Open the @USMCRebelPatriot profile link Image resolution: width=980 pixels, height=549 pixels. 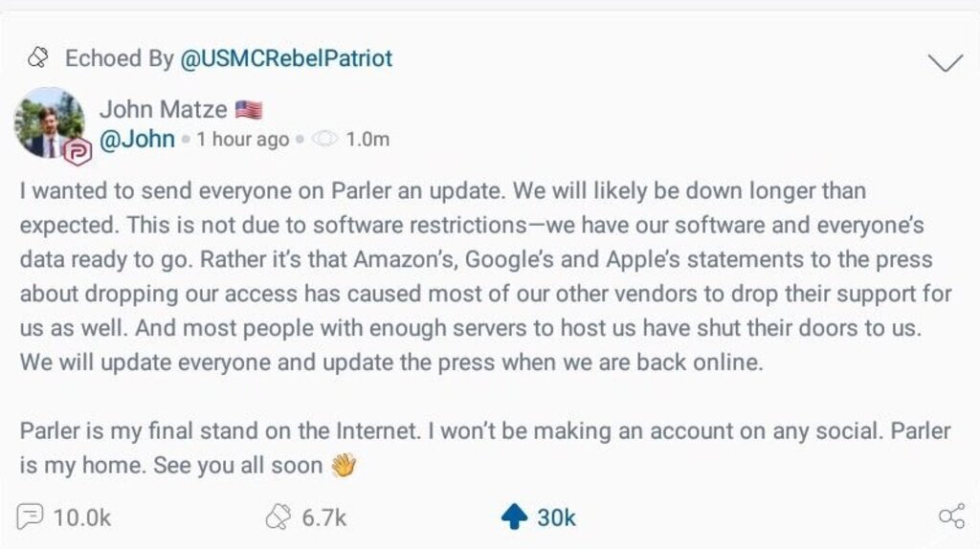click(286, 58)
